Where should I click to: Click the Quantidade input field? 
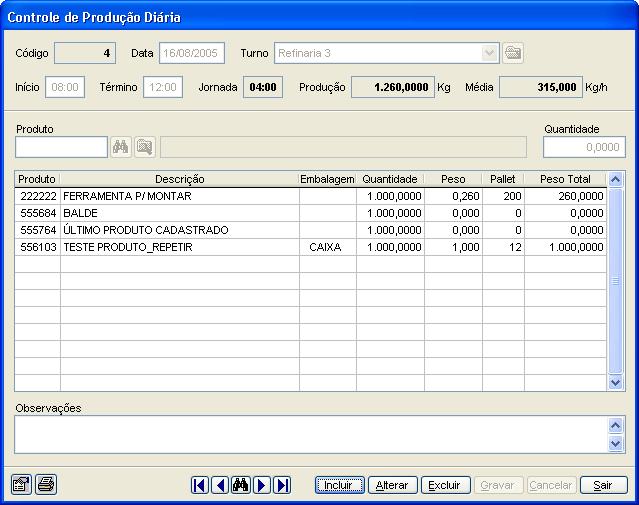coord(584,147)
